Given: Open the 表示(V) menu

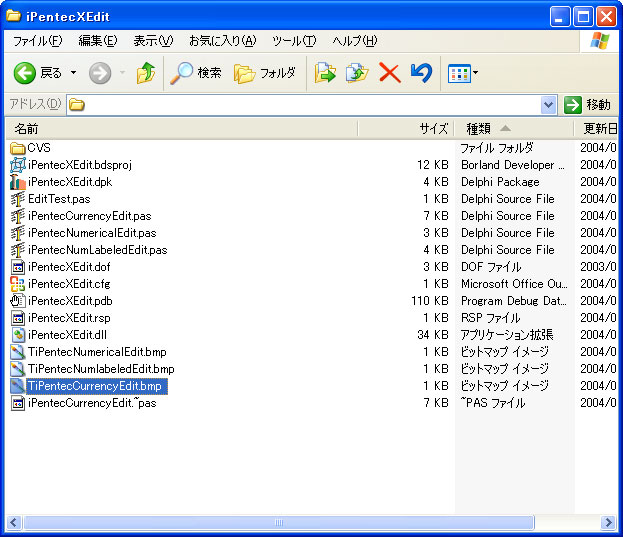Looking at the screenshot, I should tap(153, 41).
